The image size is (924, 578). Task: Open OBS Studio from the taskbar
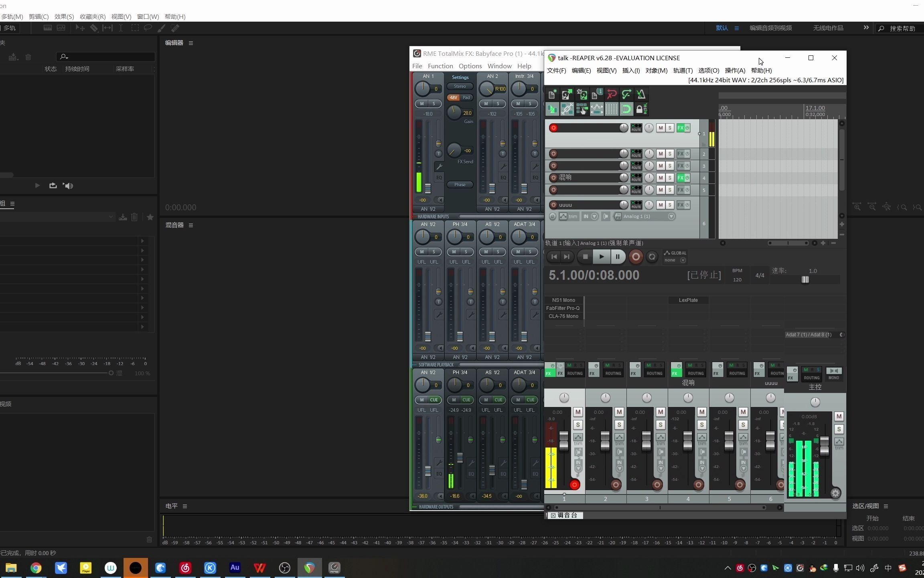[x=284, y=568]
